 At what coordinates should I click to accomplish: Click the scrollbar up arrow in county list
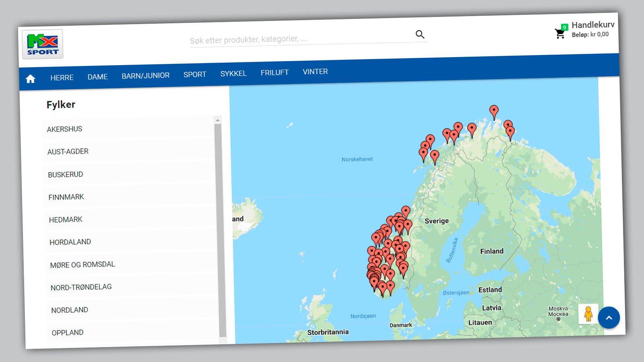pos(218,120)
